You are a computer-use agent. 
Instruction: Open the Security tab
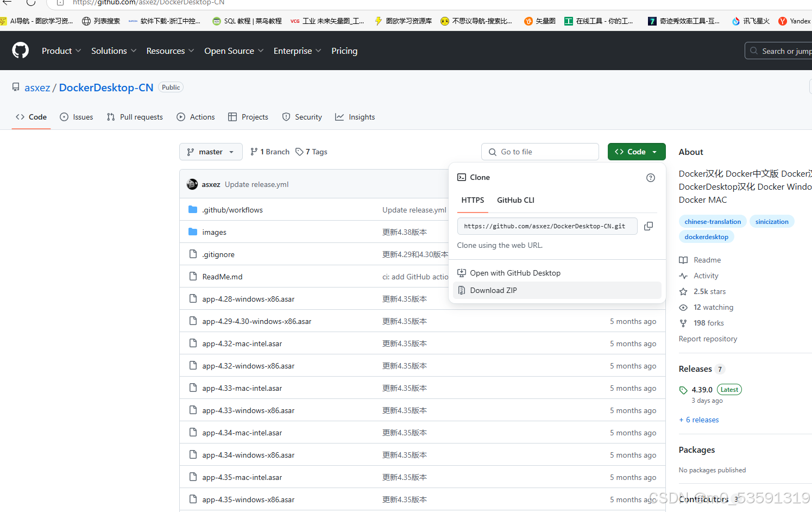[x=302, y=117]
